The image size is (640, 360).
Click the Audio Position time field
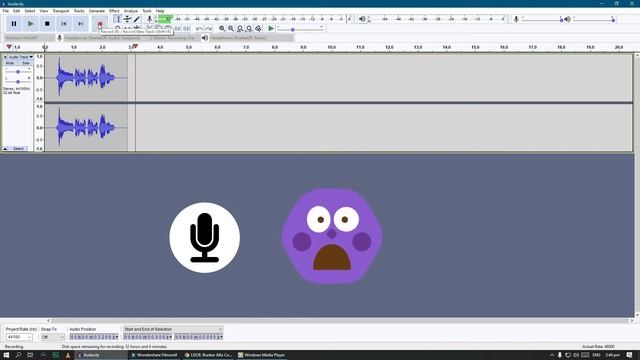point(94,337)
